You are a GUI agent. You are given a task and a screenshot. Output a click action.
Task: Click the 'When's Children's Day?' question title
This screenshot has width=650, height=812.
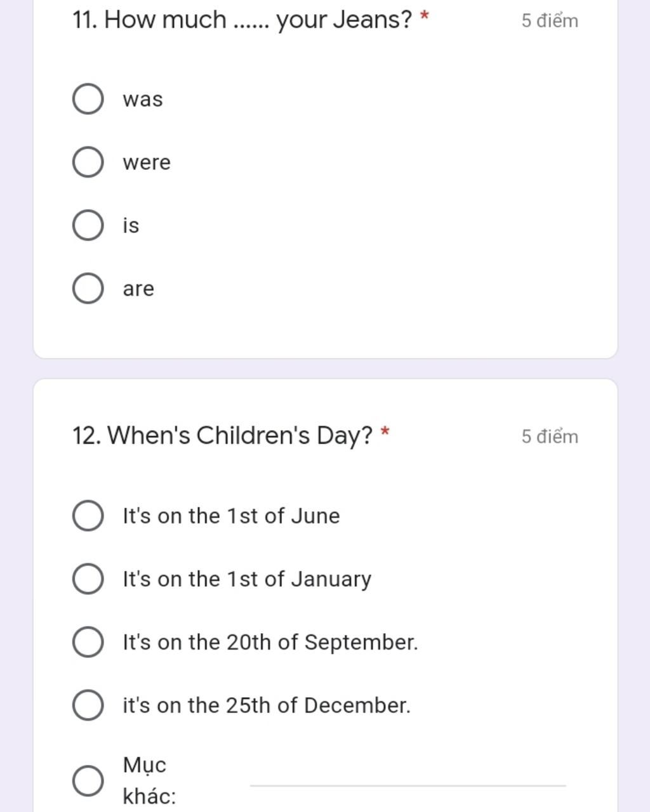[x=223, y=436]
